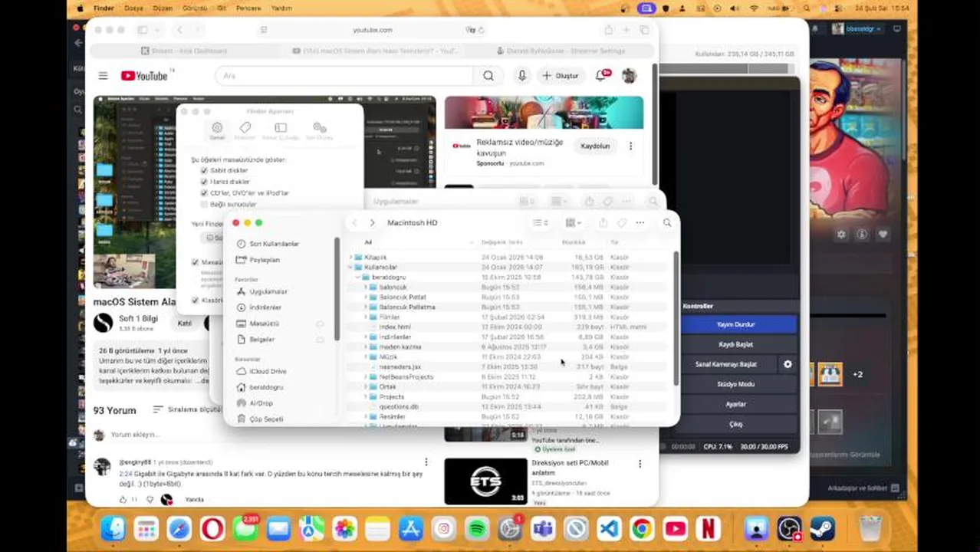
Task: Select the questions.db file row
Action: (508, 407)
